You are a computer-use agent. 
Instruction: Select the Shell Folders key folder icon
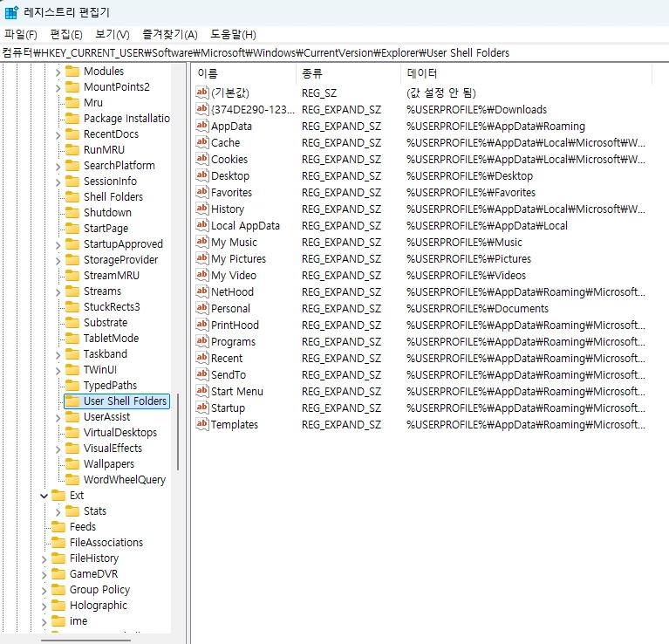[72, 196]
